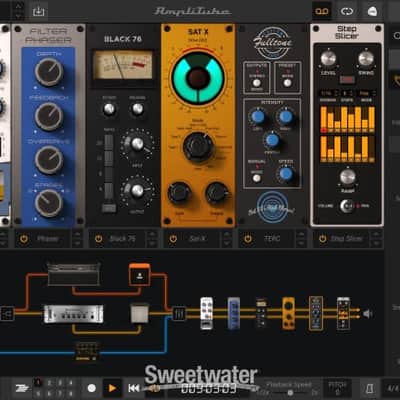Select the grey cabinet on yellow path

[139, 313]
